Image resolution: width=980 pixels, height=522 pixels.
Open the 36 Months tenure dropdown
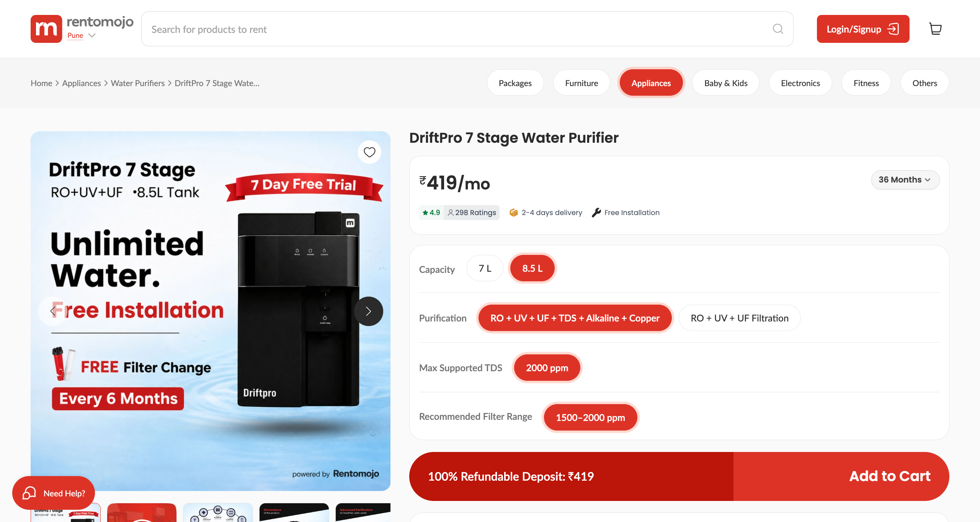tap(905, 180)
